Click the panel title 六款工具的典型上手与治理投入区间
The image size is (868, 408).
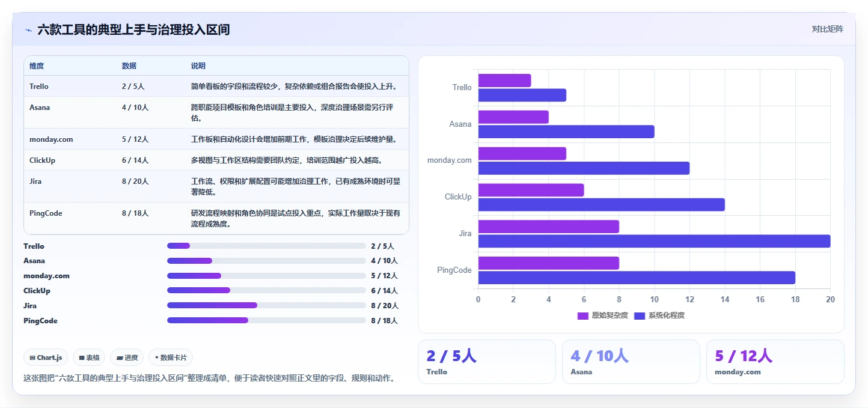tap(133, 30)
